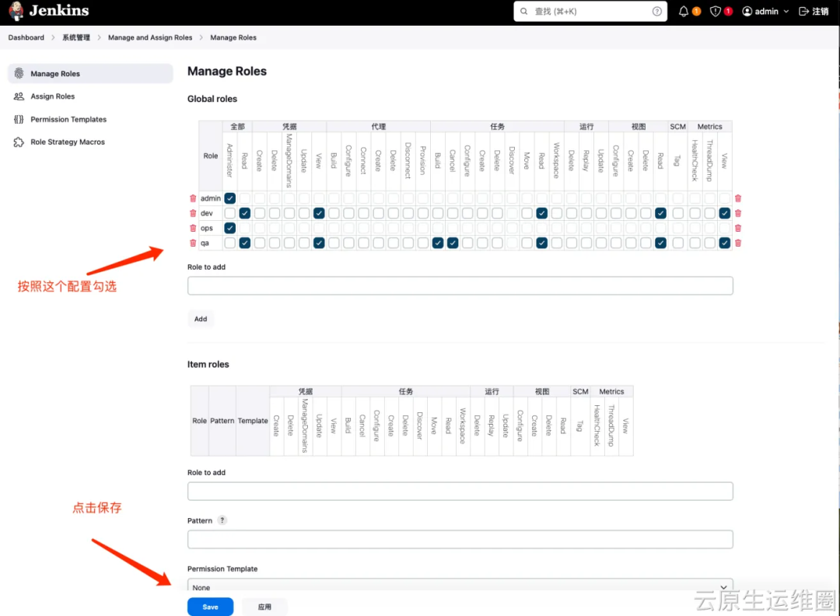Go to 系统管理 breadcrumb
Viewport: 840px width, 616px height.
click(x=76, y=37)
